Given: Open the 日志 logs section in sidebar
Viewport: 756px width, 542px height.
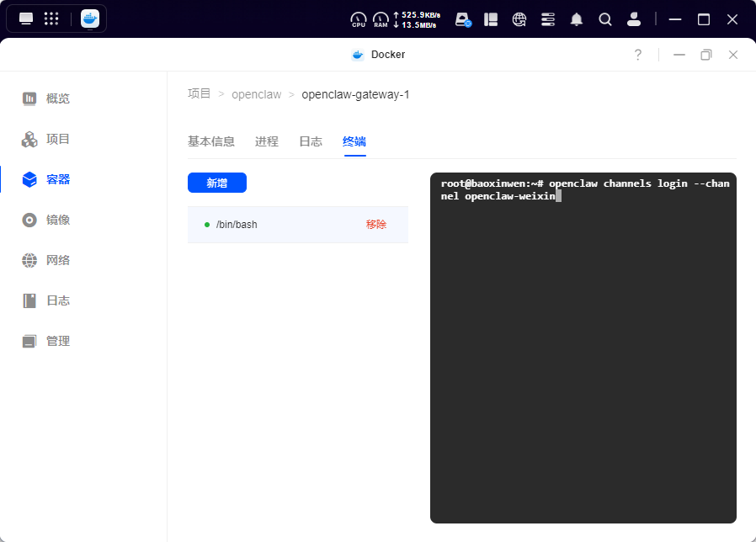Looking at the screenshot, I should click(x=54, y=300).
